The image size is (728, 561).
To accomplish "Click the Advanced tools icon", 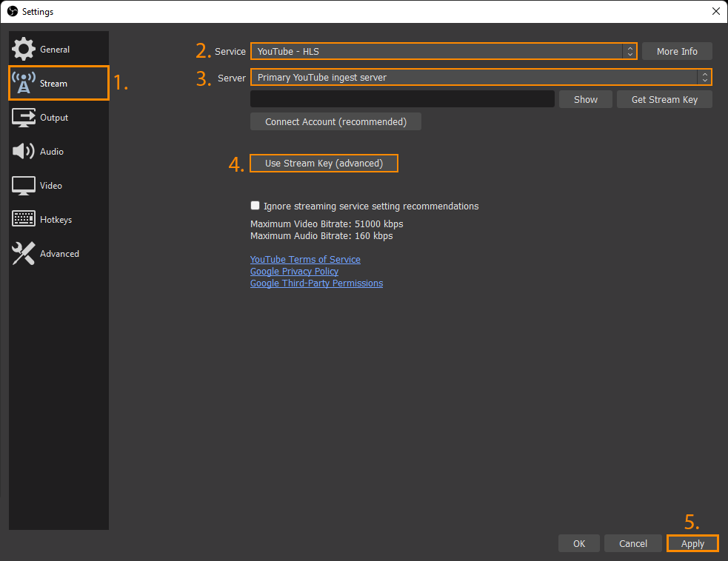I will tap(23, 253).
